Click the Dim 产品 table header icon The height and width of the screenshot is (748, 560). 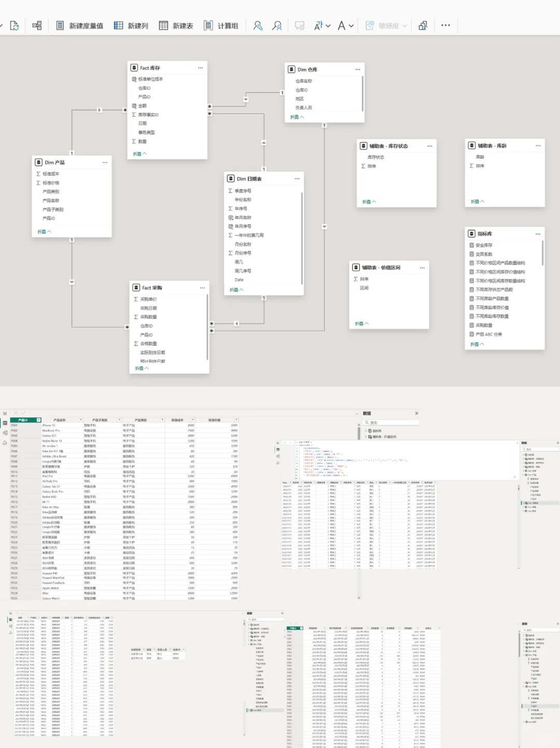pyautogui.click(x=38, y=162)
